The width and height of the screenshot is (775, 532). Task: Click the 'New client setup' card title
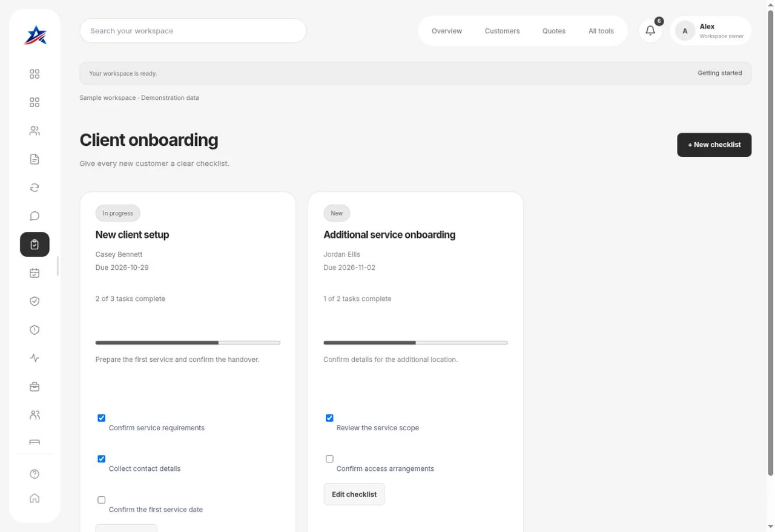pos(132,235)
